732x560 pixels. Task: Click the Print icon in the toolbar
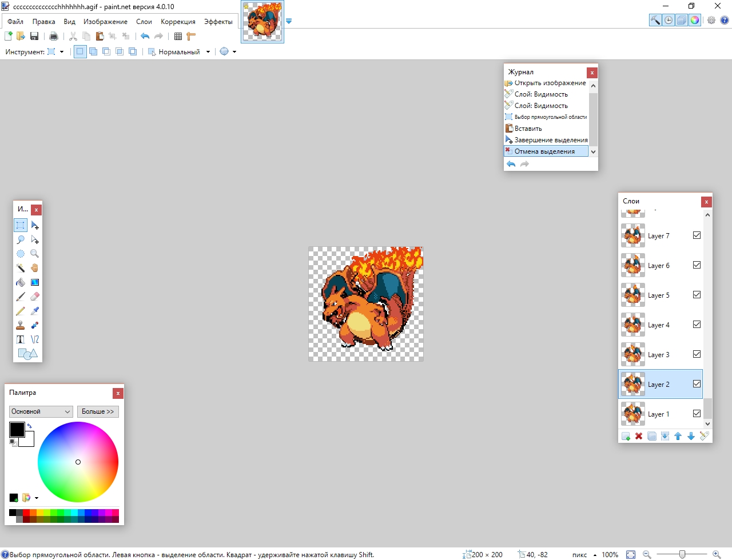(x=54, y=36)
